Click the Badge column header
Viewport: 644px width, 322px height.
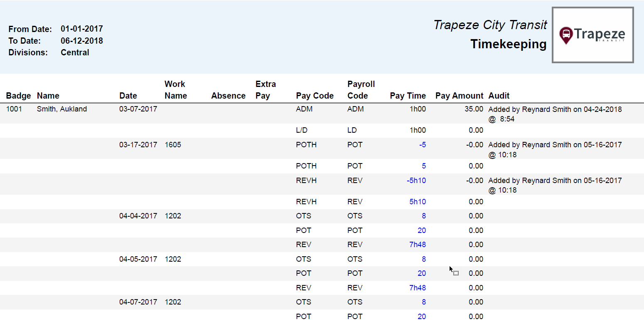[18, 95]
